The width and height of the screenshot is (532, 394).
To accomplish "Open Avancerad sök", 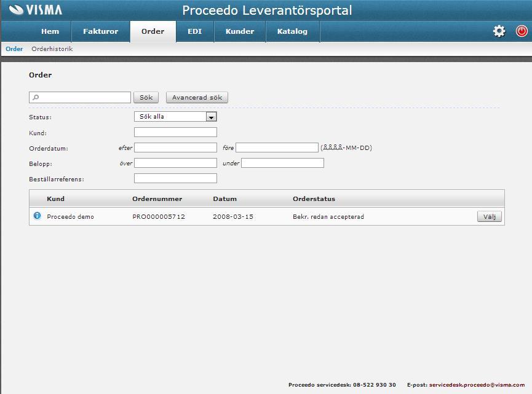I will (197, 97).
